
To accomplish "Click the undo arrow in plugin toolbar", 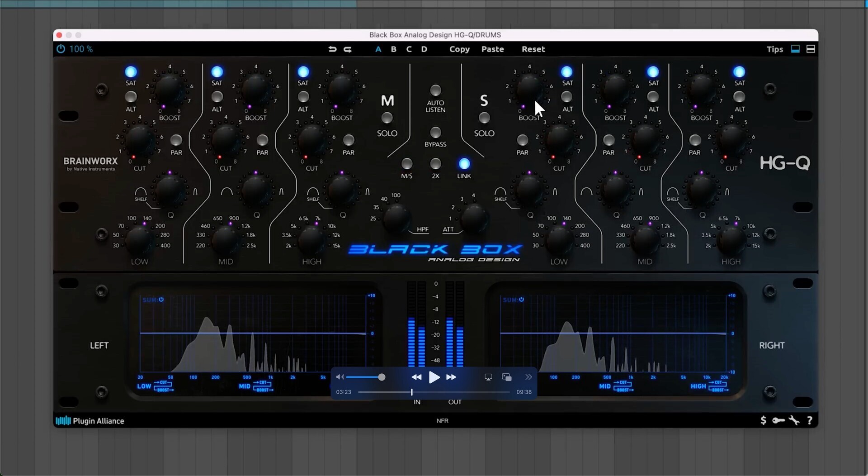I will [x=332, y=49].
